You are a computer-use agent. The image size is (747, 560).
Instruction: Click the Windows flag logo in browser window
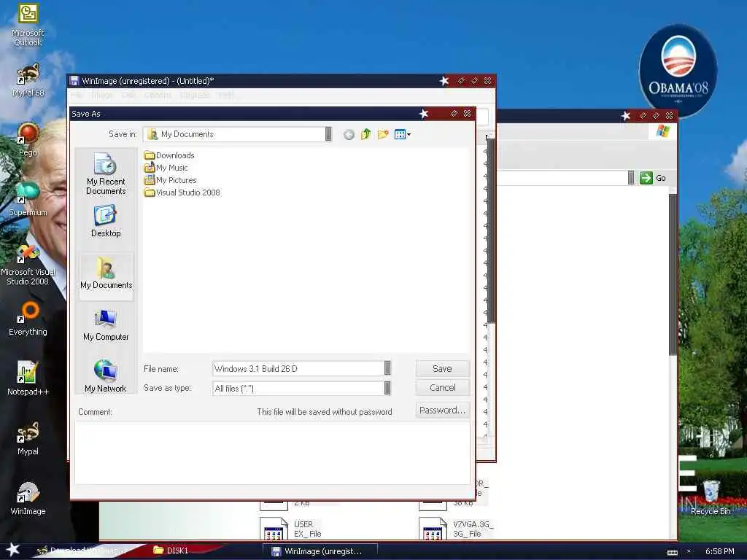tap(662, 131)
